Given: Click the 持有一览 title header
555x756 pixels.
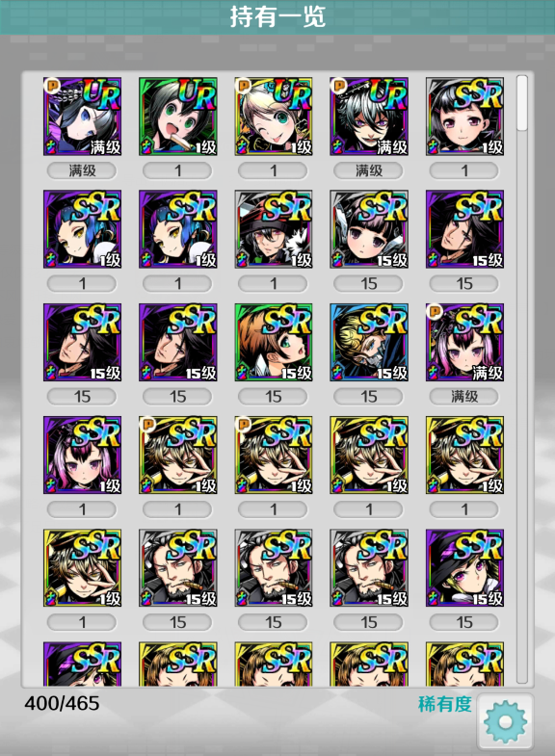Looking at the screenshot, I should tap(277, 17).
